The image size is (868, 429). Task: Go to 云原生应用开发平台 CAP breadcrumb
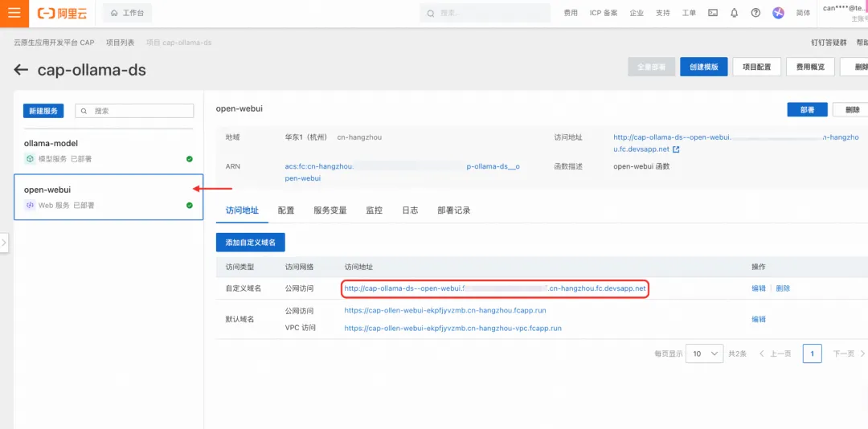55,43
